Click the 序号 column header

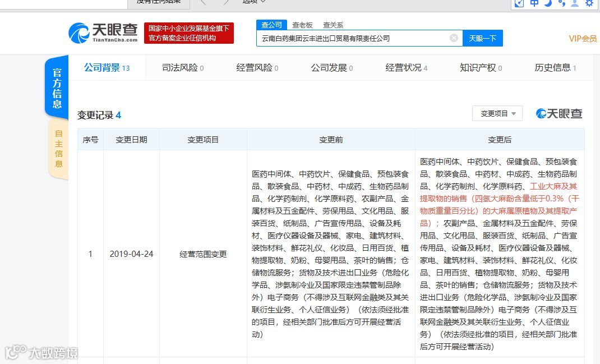(90, 140)
